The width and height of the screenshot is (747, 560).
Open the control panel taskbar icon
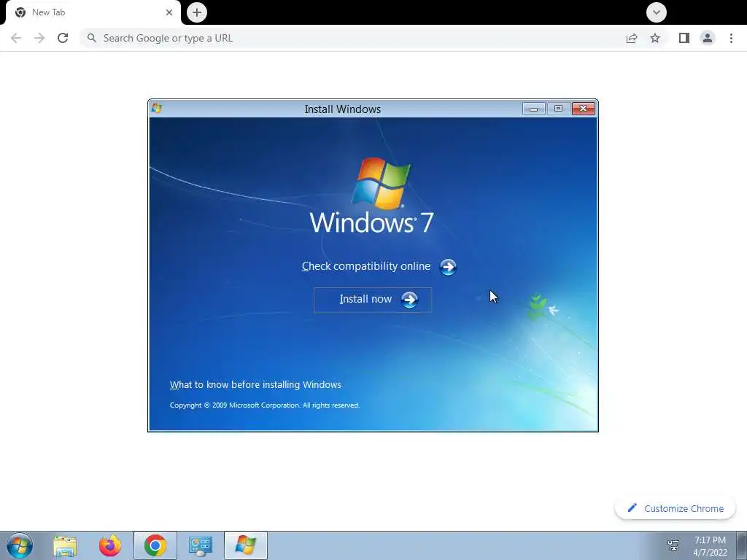click(x=201, y=545)
